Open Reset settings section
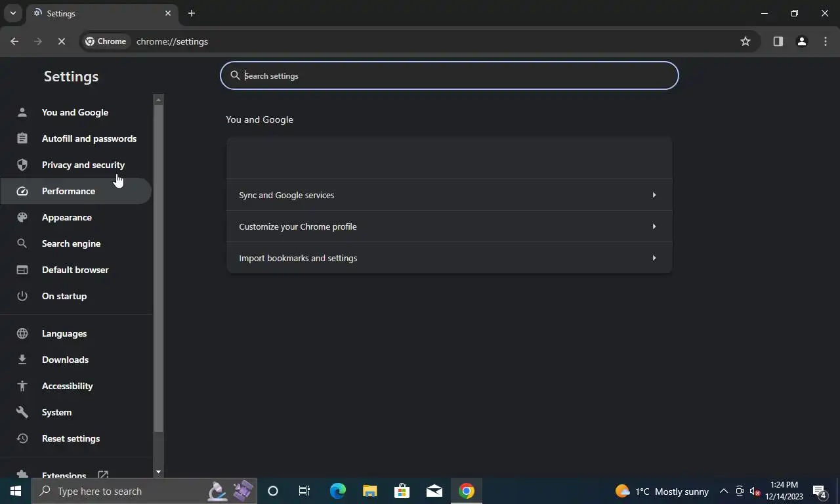 pos(75,438)
